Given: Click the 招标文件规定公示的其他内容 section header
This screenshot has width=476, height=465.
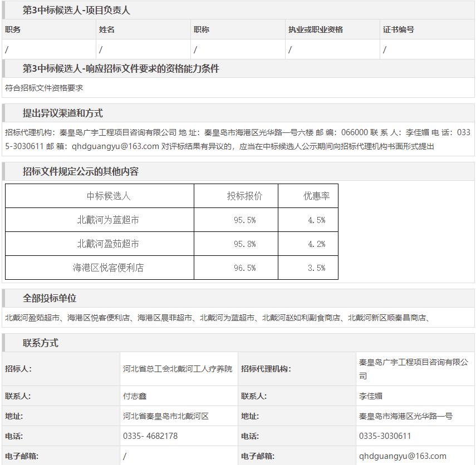Looking at the screenshot, I should click(x=80, y=171).
